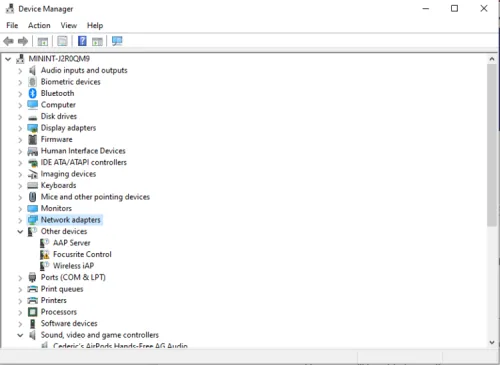Open the View menu

point(69,25)
